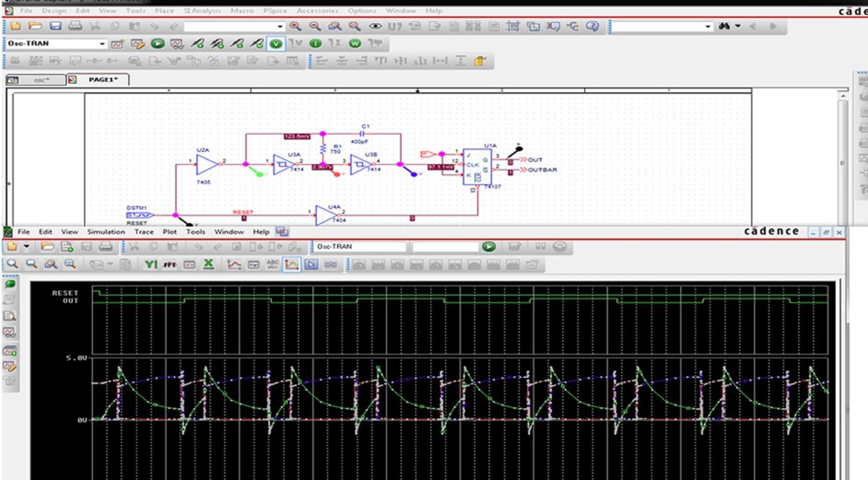The height and width of the screenshot is (480, 868).
Task: Open the Place menu in Capture
Action: tap(164, 10)
